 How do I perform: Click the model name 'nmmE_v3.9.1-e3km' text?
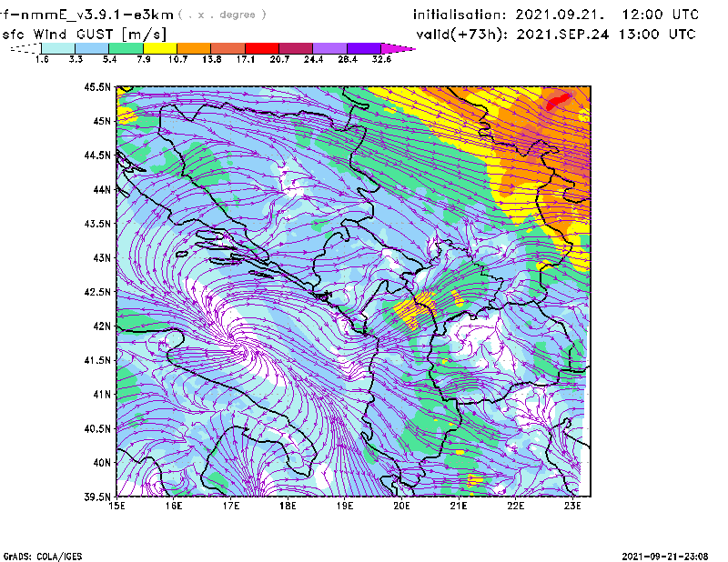click(x=97, y=15)
